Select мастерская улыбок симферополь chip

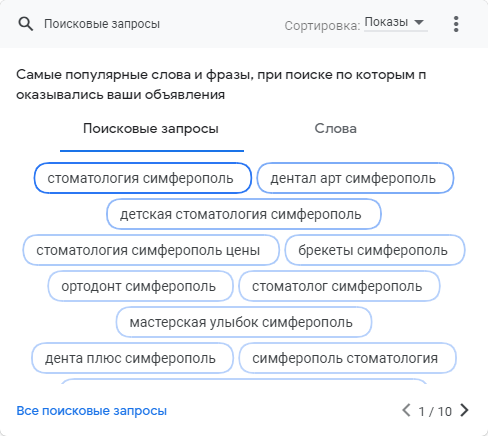click(x=244, y=322)
